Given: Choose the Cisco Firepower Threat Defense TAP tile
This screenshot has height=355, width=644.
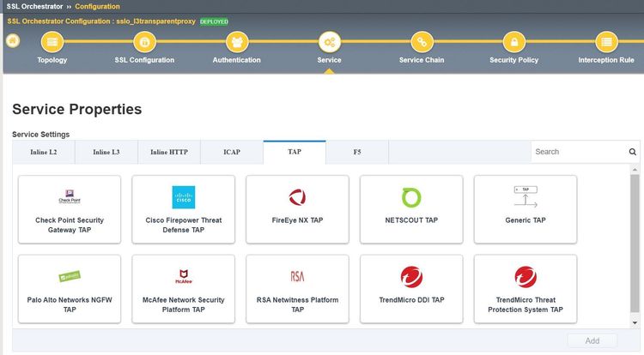Looking at the screenshot, I should [x=183, y=209].
